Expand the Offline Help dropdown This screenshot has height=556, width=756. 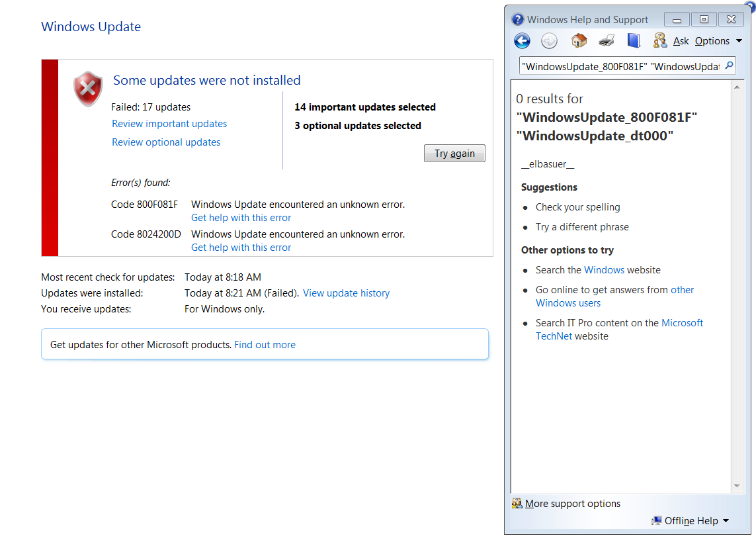coord(726,521)
